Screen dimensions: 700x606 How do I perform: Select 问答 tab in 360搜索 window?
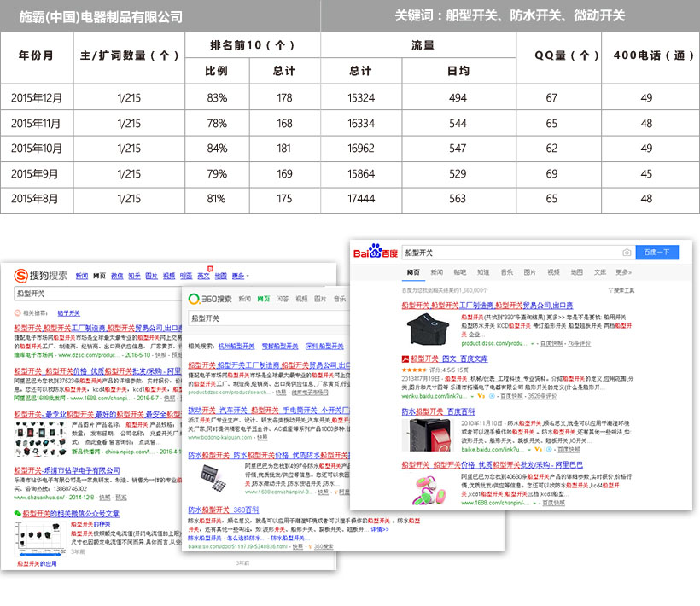(283, 299)
